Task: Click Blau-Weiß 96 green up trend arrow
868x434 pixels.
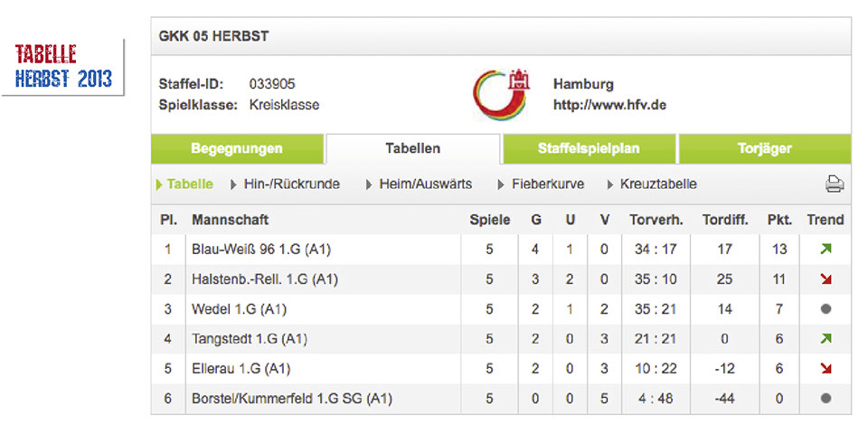Action: click(825, 250)
